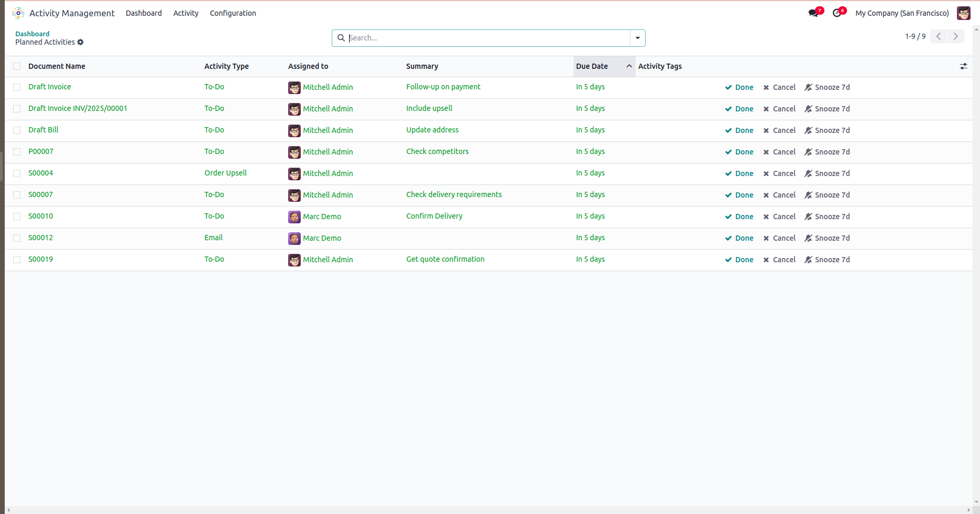Image resolution: width=980 pixels, height=514 pixels.
Task: Click the 1-9 / 9 pager counter
Action: tap(915, 36)
